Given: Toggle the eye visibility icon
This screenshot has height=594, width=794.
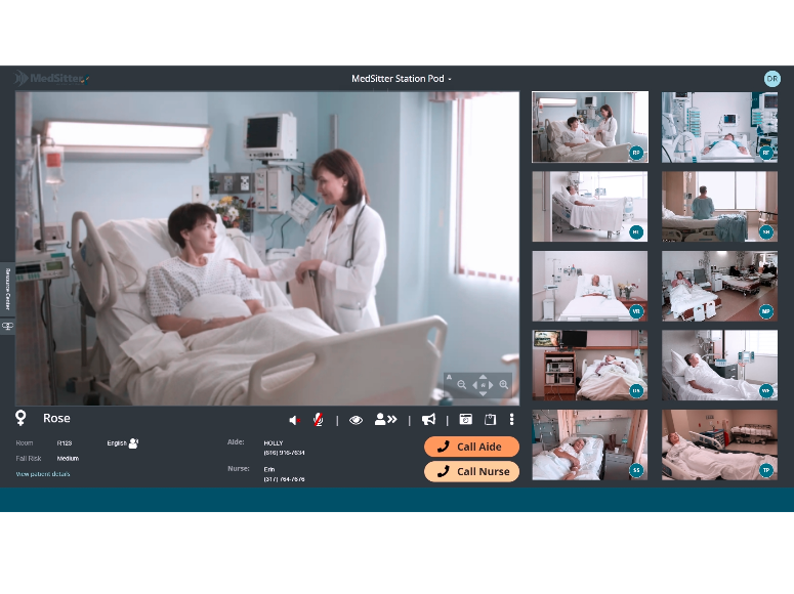Looking at the screenshot, I should pyautogui.click(x=356, y=420).
